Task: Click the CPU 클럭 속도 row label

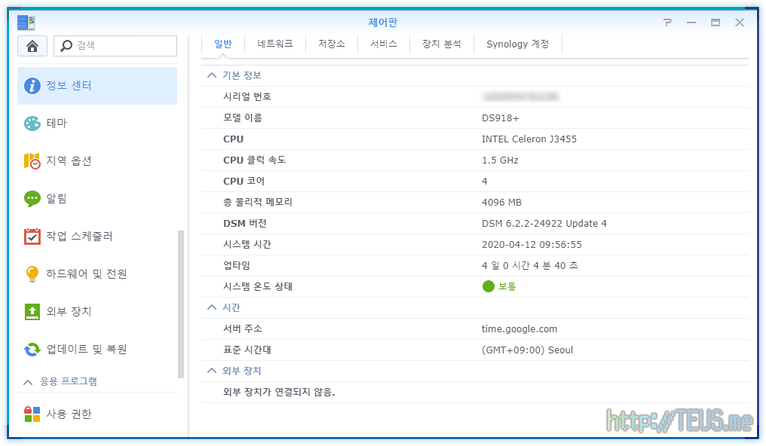Action: (255, 160)
